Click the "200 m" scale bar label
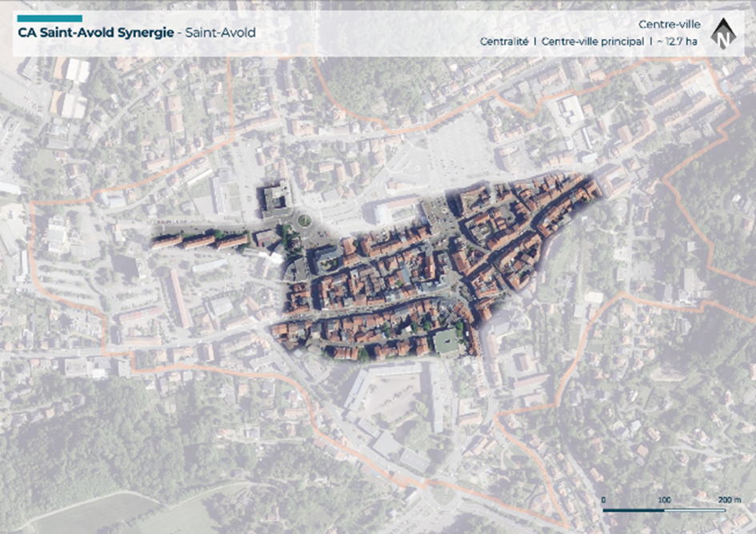756x534 pixels. coord(729,499)
